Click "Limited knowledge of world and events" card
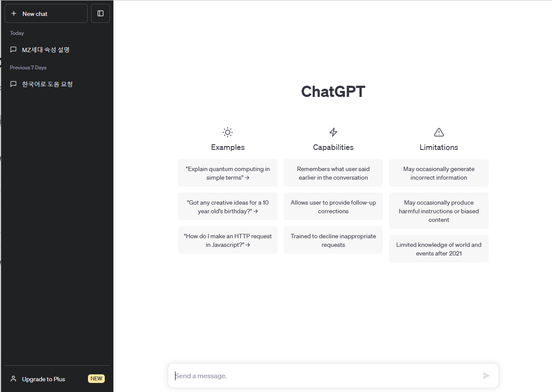Viewport: 552px width, 392px height. [439, 249]
